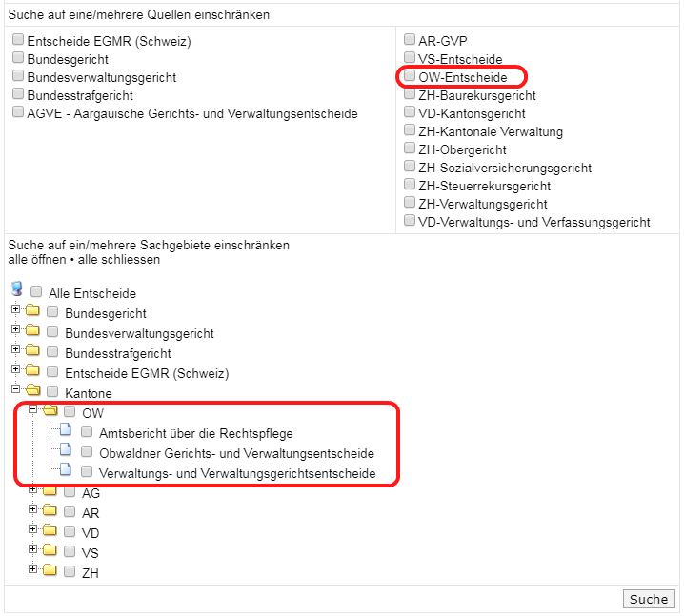The height and width of the screenshot is (616, 684).
Task: Select the Bundesstrafgericht tree label
Action: [x=118, y=353]
